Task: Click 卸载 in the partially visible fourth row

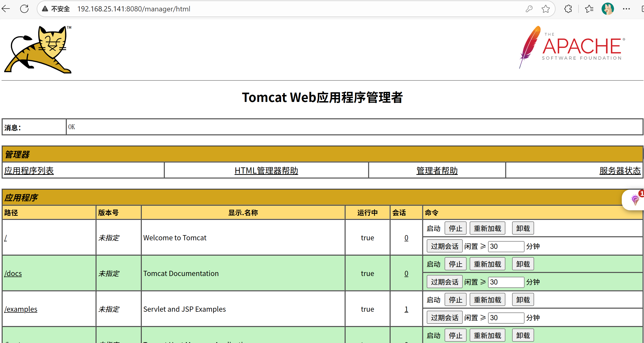Action: 523,335
